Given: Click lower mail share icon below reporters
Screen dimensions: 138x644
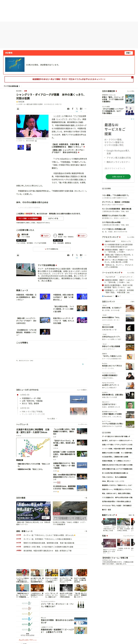Looking at the screenshot, I should pos(68,255).
